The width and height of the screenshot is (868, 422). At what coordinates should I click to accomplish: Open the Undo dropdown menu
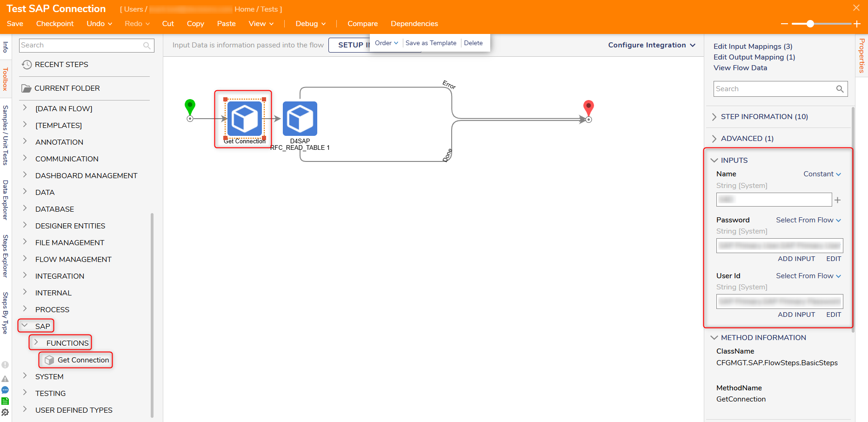coord(100,24)
